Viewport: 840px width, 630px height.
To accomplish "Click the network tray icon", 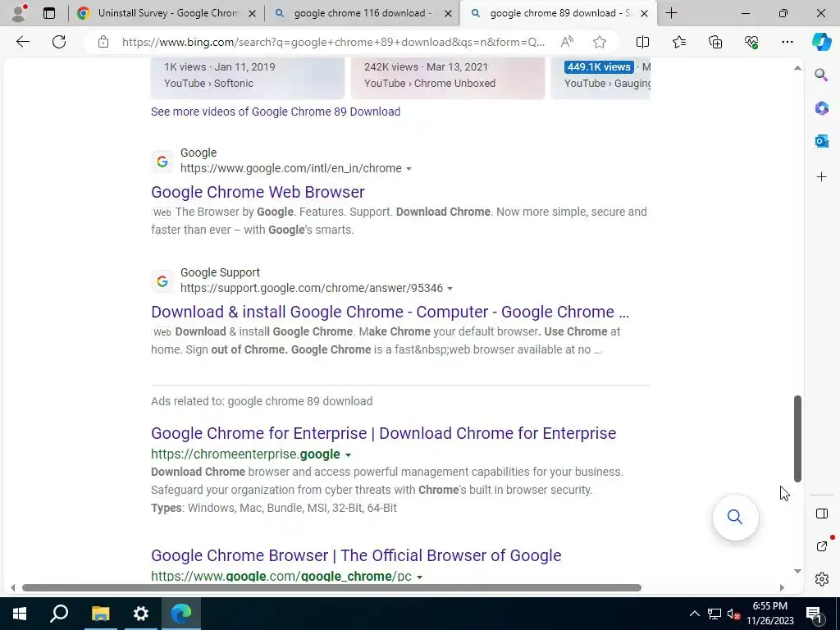I will coord(714,614).
